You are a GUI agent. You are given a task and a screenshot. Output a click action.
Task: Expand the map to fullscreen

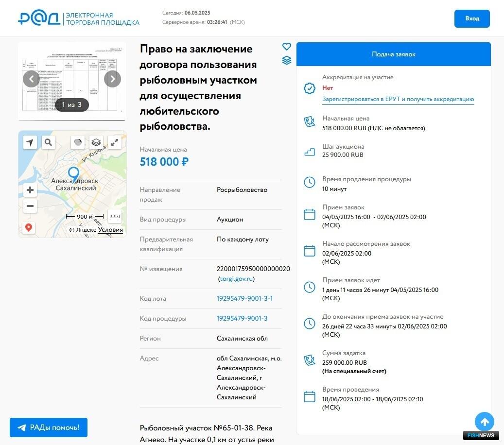tap(115, 142)
